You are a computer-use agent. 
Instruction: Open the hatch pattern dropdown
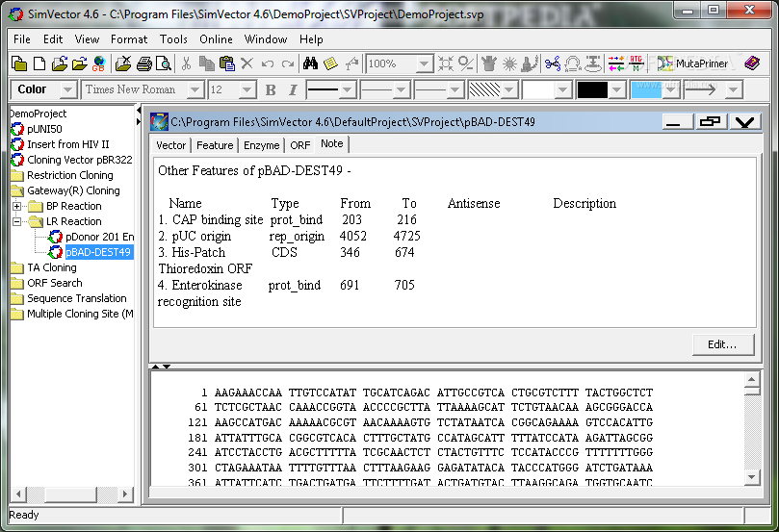pyautogui.click(x=508, y=89)
